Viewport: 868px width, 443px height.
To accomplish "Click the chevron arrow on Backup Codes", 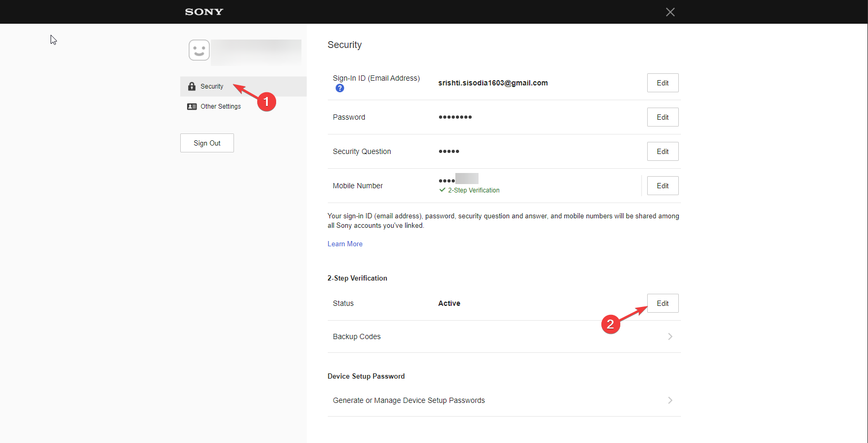I will [670, 336].
